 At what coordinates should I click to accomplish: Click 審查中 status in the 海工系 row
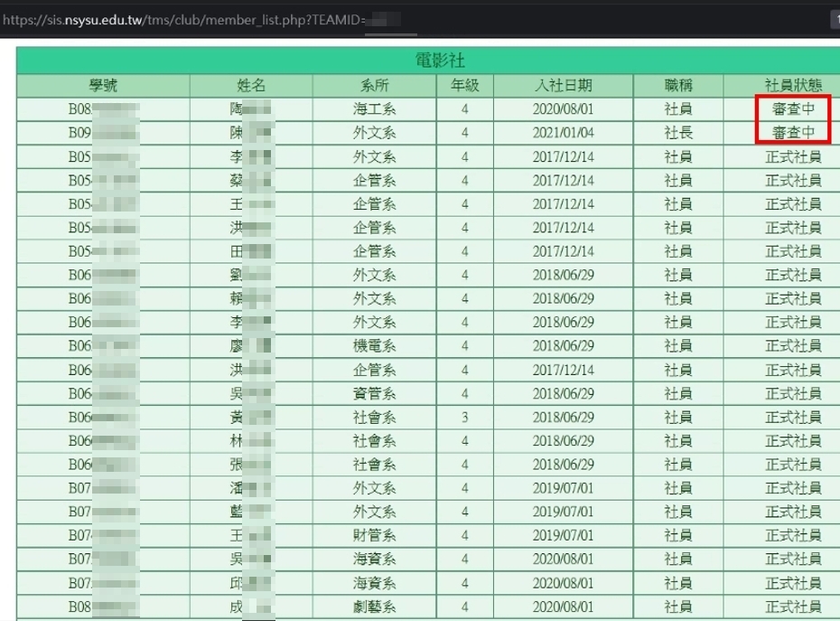[x=793, y=108]
